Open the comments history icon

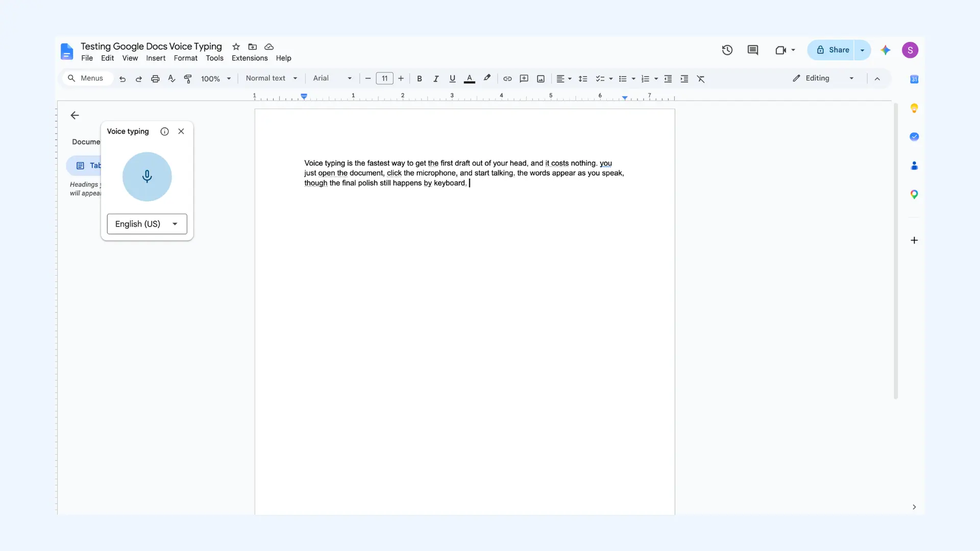(x=753, y=50)
